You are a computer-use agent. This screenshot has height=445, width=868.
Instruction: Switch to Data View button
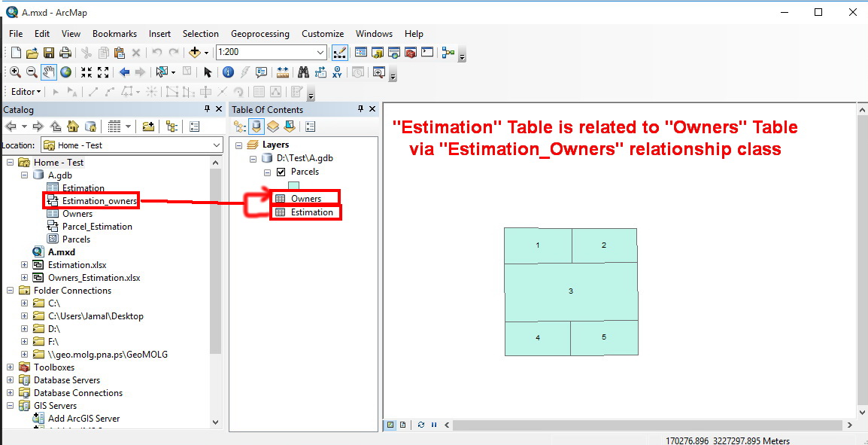[390, 425]
